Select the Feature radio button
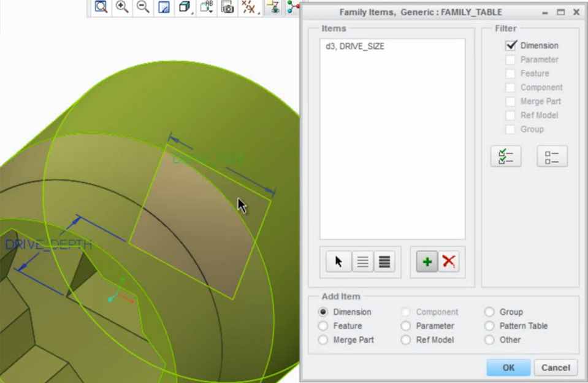The image size is (588, 383). coord(323,326)
